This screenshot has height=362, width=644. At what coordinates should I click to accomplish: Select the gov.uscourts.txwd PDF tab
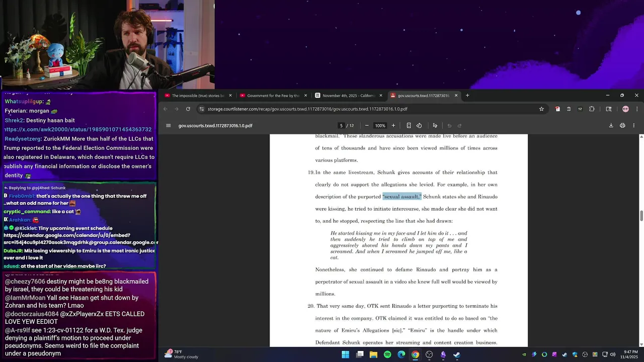coord(424,96)
